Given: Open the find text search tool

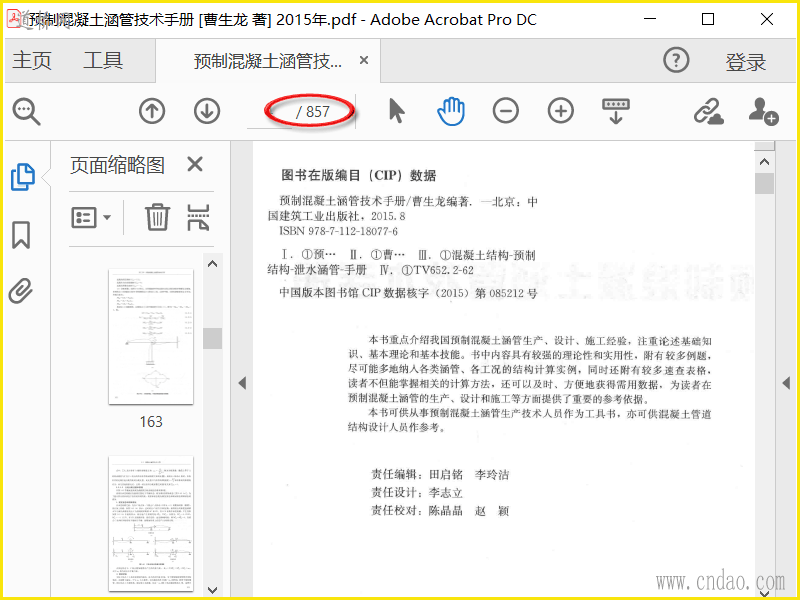Looking at the screenshot, I should (x=27, y=111).
